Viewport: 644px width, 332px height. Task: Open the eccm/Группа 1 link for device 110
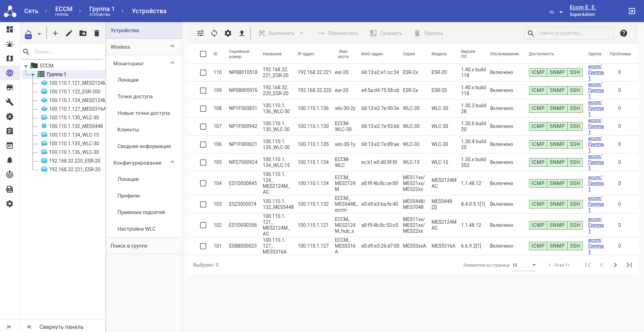(596, 72)
